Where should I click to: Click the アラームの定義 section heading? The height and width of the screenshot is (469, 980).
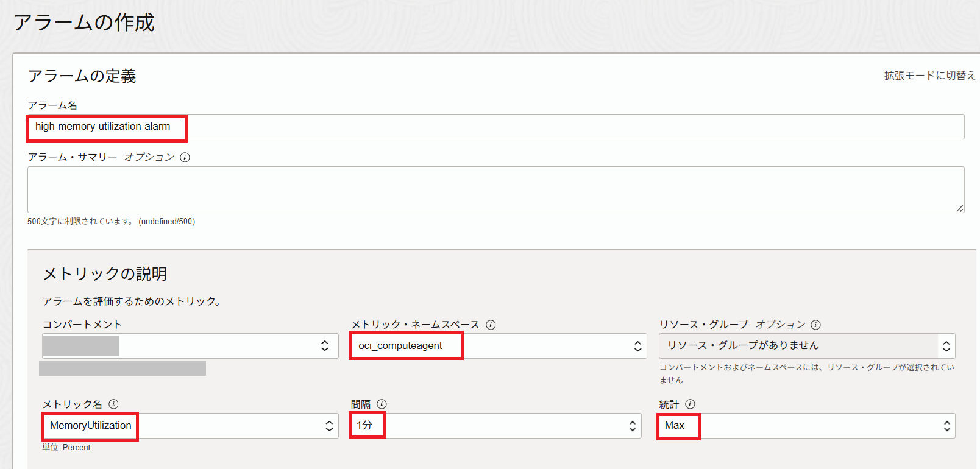coord(82,76)
